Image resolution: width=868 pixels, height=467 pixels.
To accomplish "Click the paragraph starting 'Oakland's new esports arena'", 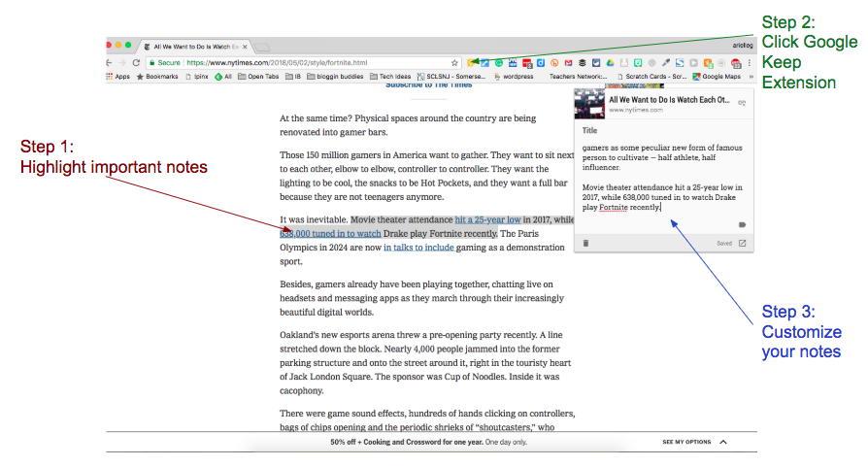I will pos(425,362).
